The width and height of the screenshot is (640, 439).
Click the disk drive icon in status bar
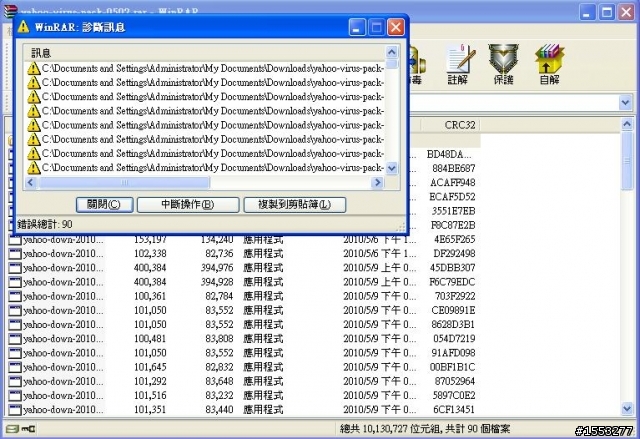click(12, 429)
